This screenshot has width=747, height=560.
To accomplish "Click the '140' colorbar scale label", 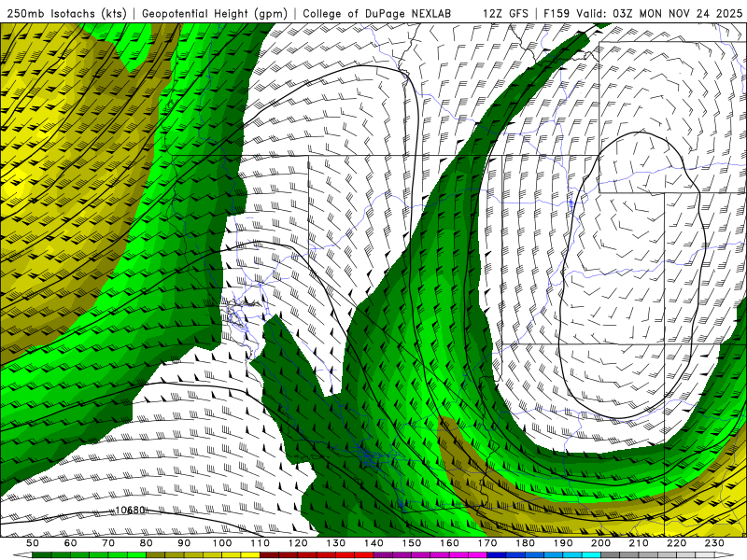I will [373, 543].
